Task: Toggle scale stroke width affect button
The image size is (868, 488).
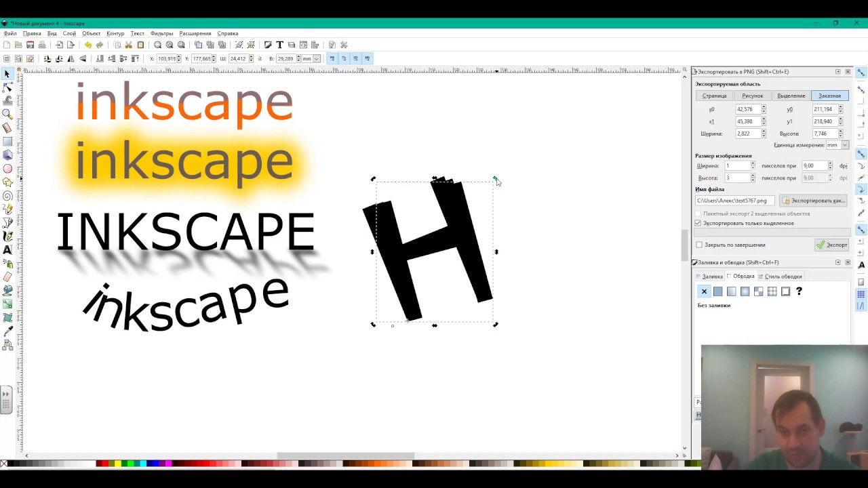Action: pos(332,59)
